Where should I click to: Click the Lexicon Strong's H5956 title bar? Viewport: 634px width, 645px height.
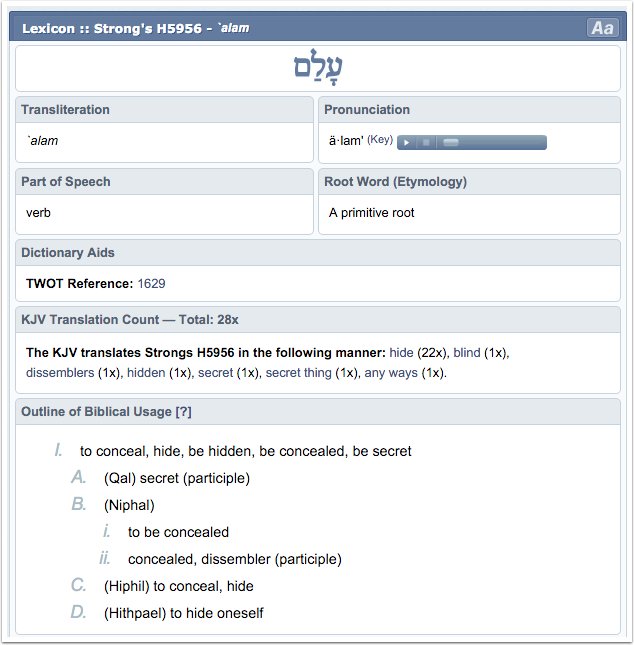point(136,28)
